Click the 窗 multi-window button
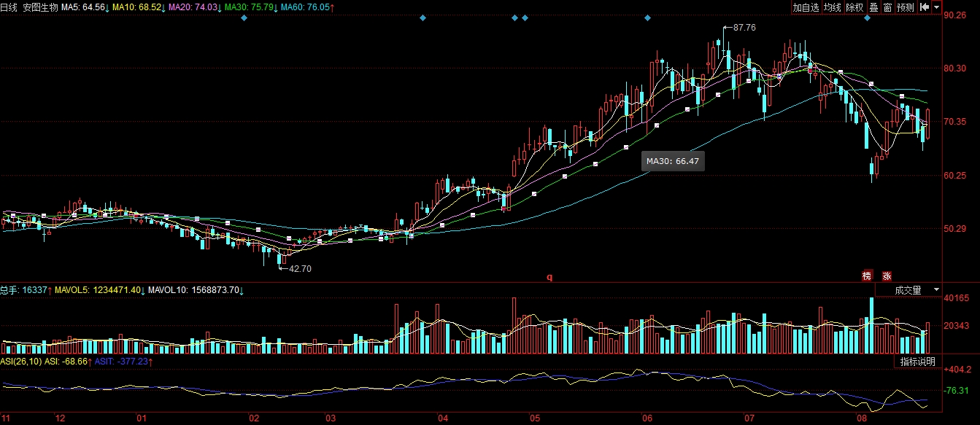This screenshot has height=425, width=980. tap(887, 7)
